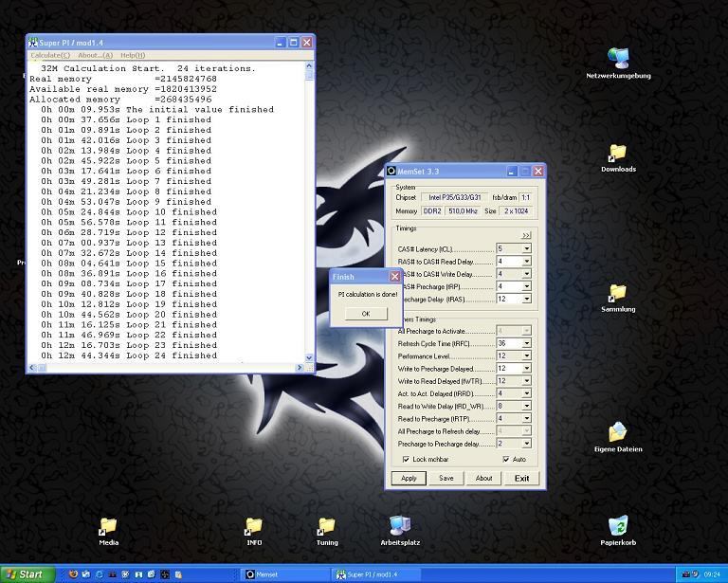Open Write to Read Delayed (tWTR) dropdown

point(526,381)
